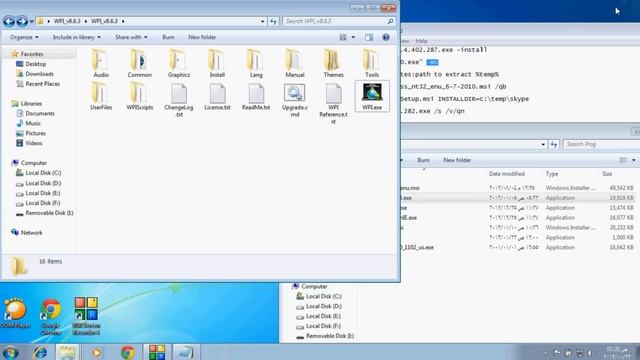Select Network in navigation pane
Image resolution: width=640 pixels, height=360 pixels.
click(31, 233)
